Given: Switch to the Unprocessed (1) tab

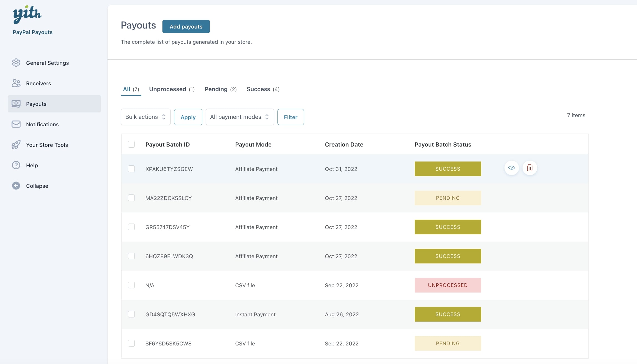Looking at the screenshot, I should 172,89.
